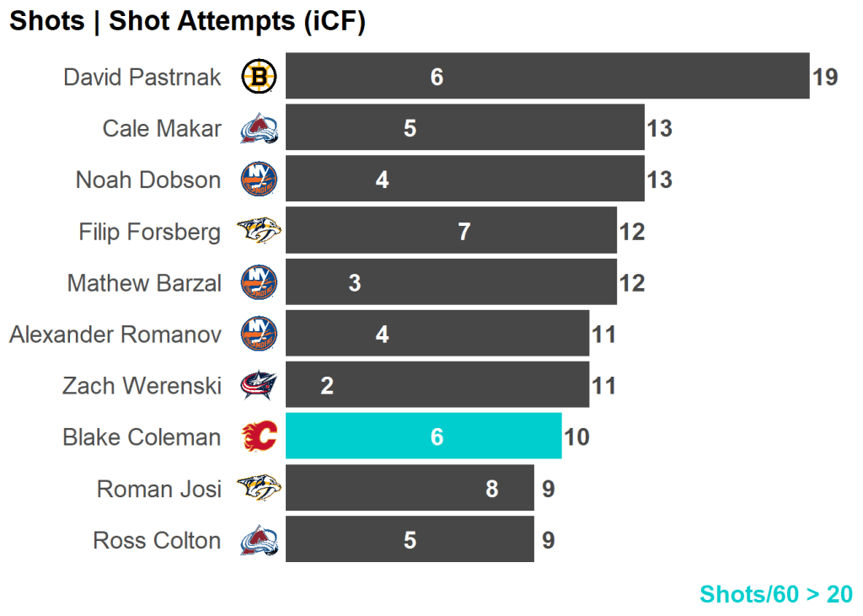This screenshot has height=616, width=863.
Task: Click the Islanders logo by Alexander Romanov
Action: (259, 335)
